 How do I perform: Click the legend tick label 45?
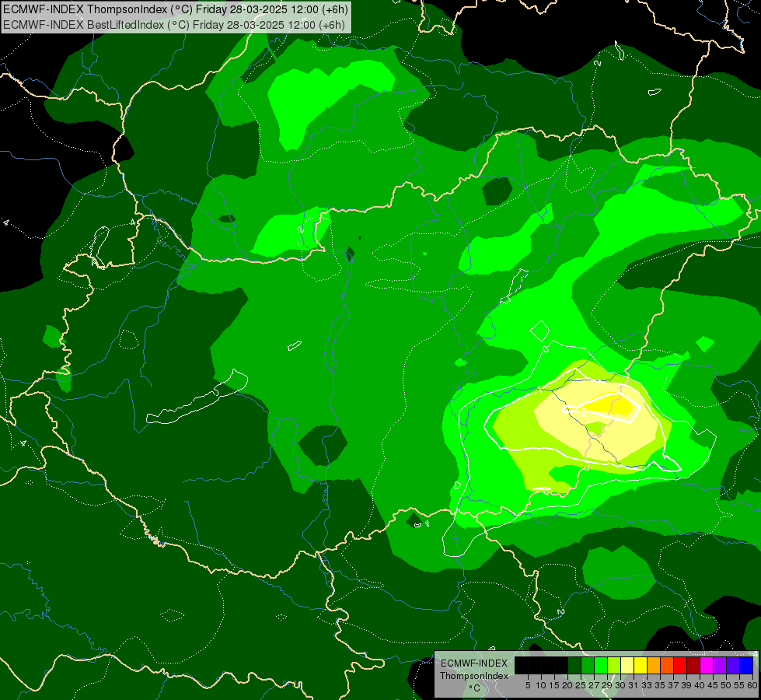(713, 685)
